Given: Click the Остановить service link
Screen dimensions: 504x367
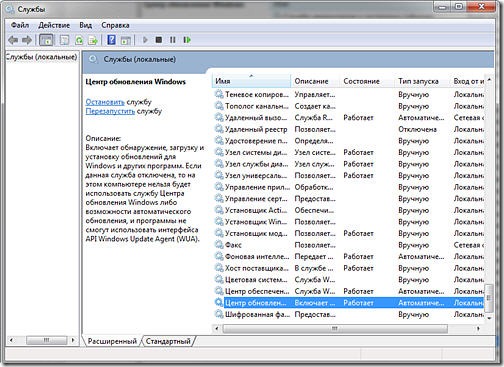Looking at the screenshot, I should pyautogui.click(x=105, y=102).
